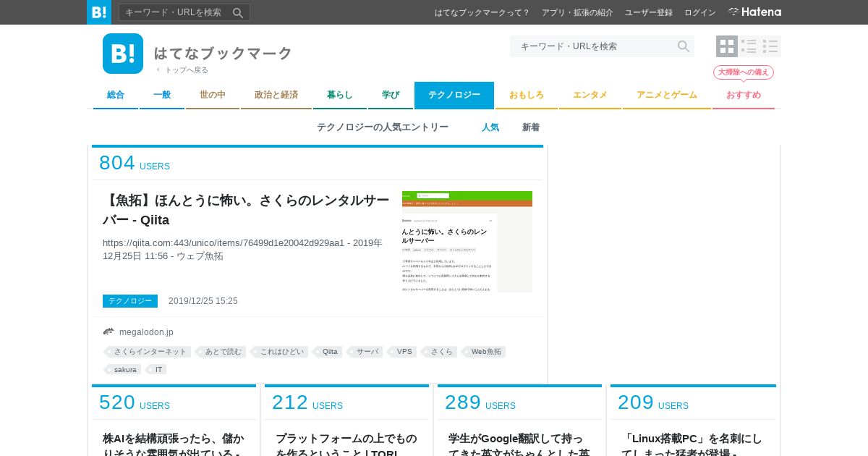Open the 「Linux搭載PC」を名刺に article
Image resolution: width=868 pixels, height=456 pixels.
[692, 444]
